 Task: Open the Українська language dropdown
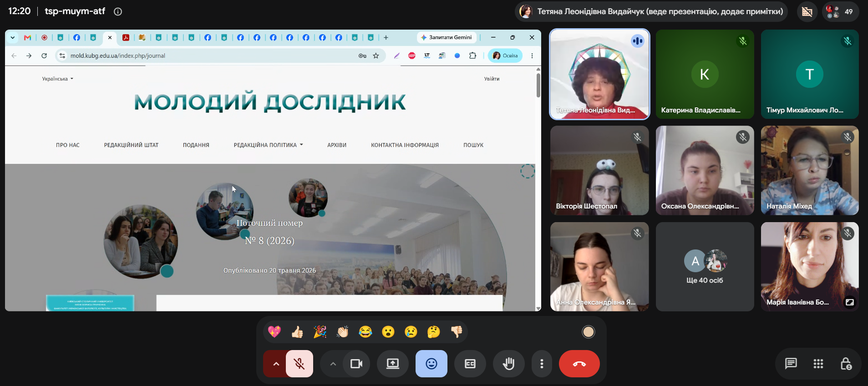point(58,79)
